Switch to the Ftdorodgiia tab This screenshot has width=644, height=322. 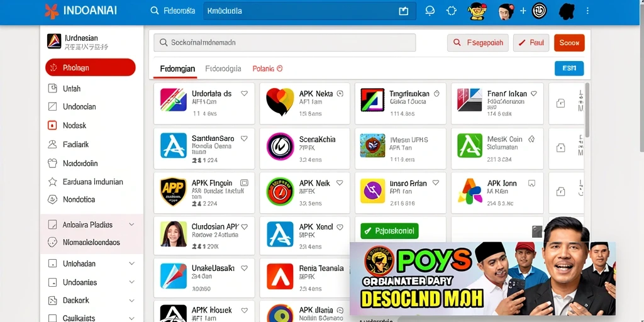point(223,69)
